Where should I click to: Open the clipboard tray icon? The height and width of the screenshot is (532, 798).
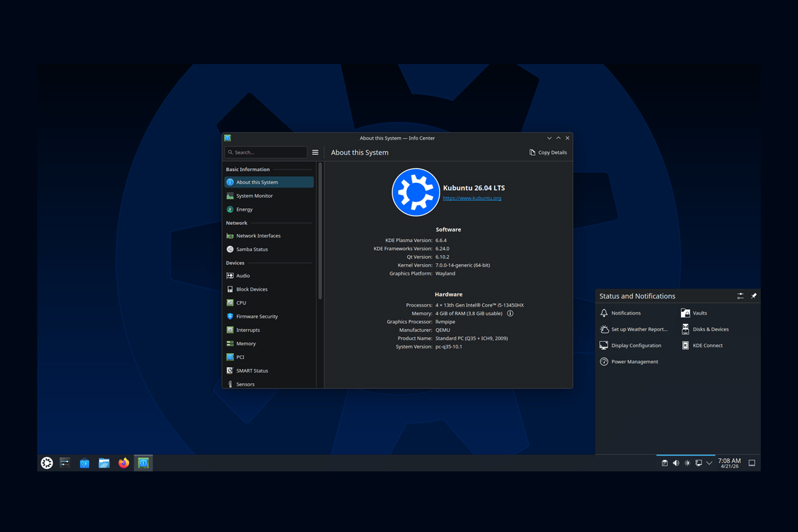click(x=664, y=463)
